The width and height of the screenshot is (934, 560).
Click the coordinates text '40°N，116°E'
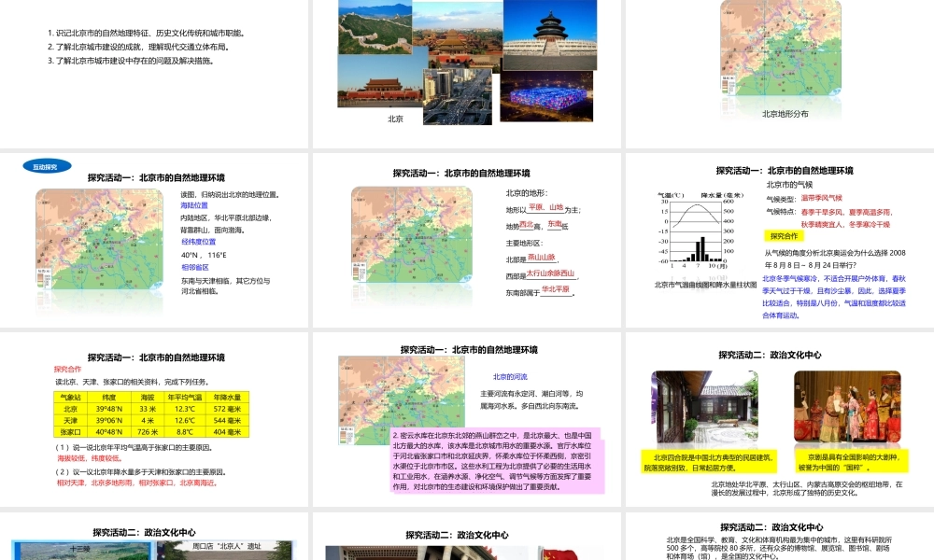tap(204, 255)
